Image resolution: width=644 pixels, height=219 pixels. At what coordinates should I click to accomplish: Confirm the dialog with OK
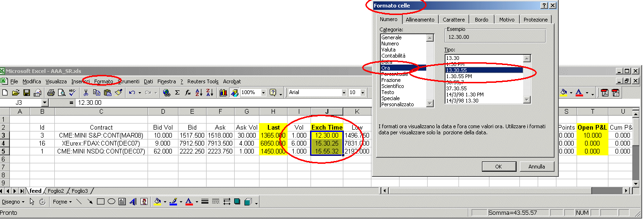(x=498, y=166)
